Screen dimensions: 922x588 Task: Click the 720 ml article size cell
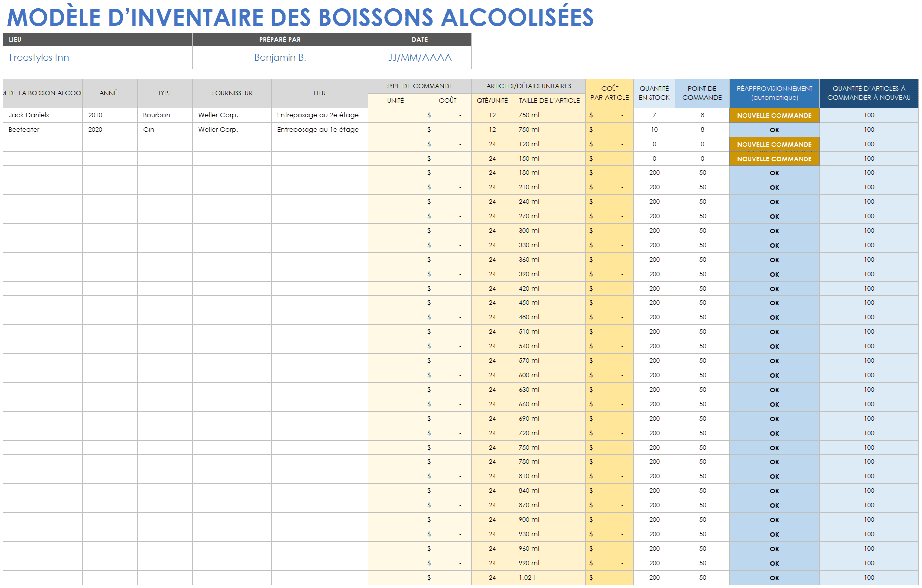pos(549,433)
